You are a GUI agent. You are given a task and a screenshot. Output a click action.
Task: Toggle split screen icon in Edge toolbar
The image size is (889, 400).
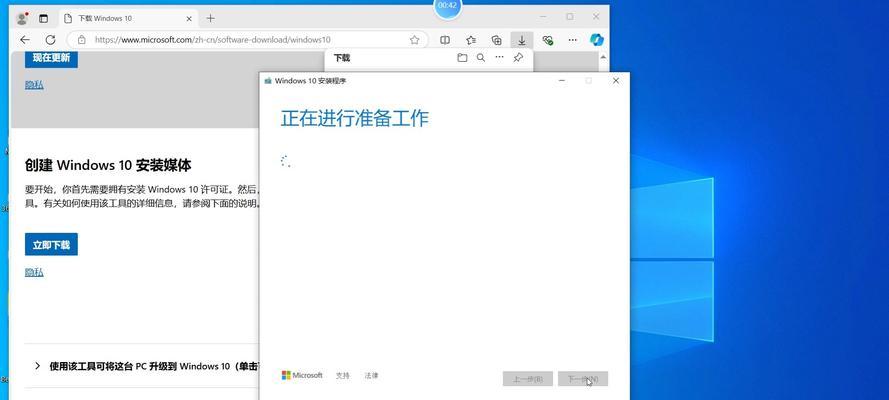(x=445, y=40)
